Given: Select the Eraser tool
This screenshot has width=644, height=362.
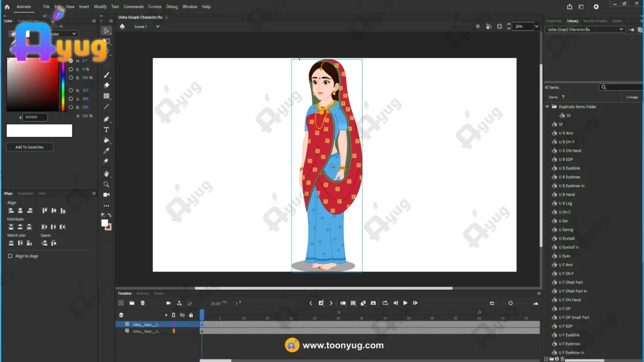Looking at the screenshot, I should click(107, 86).
